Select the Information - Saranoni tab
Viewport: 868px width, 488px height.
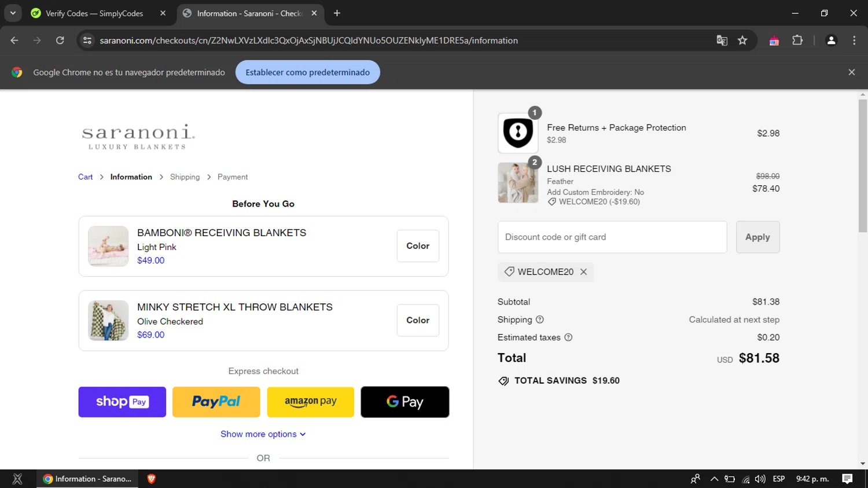pos(249,13)
